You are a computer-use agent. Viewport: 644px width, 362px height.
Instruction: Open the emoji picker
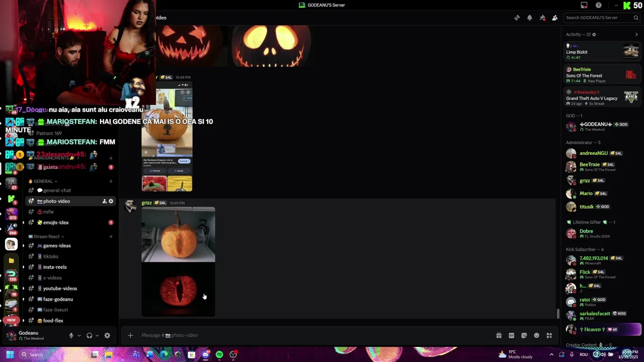pyautogui.click(x=536, y=335)
